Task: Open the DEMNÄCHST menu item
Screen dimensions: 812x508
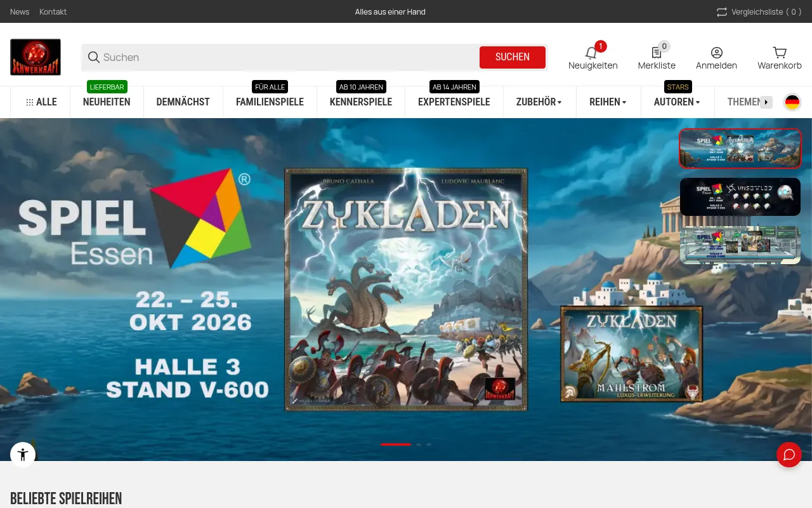Action: coord(183,102)
